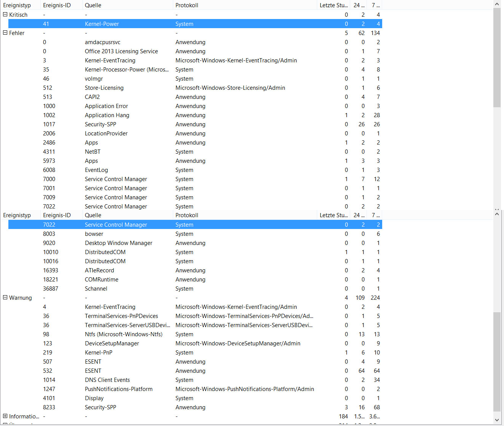This screenshot has height=426, width=504.
Task: Sort by Ereignis-ID column in lower pane
Action: coord(61,215)
